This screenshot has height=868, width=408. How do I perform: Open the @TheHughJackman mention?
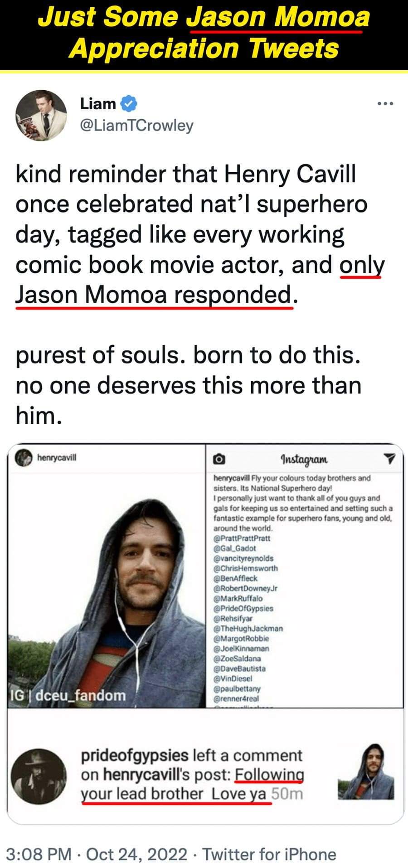[248, 628]
